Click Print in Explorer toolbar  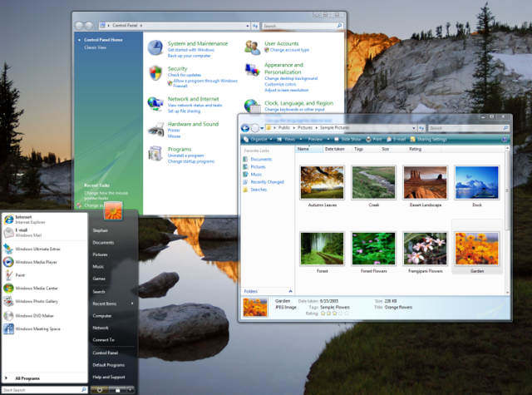point(373,139)
